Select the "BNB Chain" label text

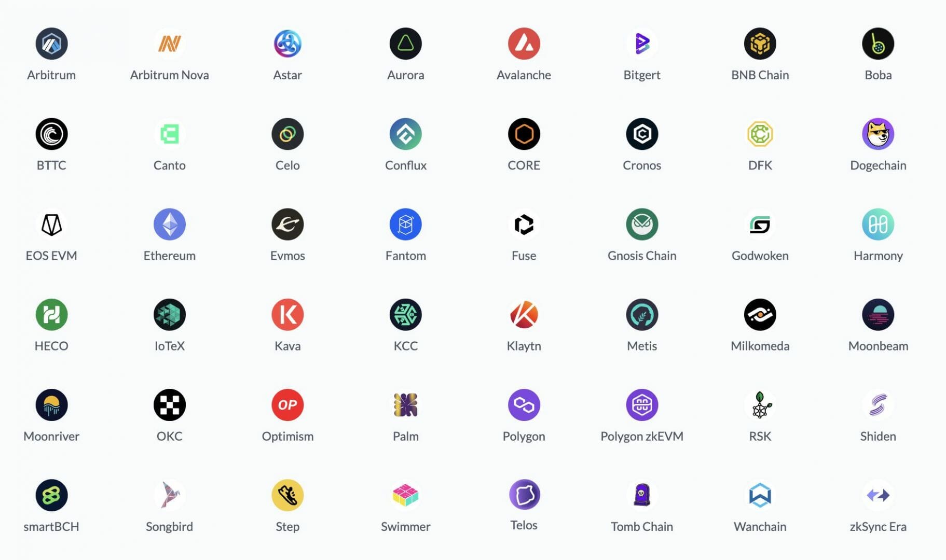(760, 75)
